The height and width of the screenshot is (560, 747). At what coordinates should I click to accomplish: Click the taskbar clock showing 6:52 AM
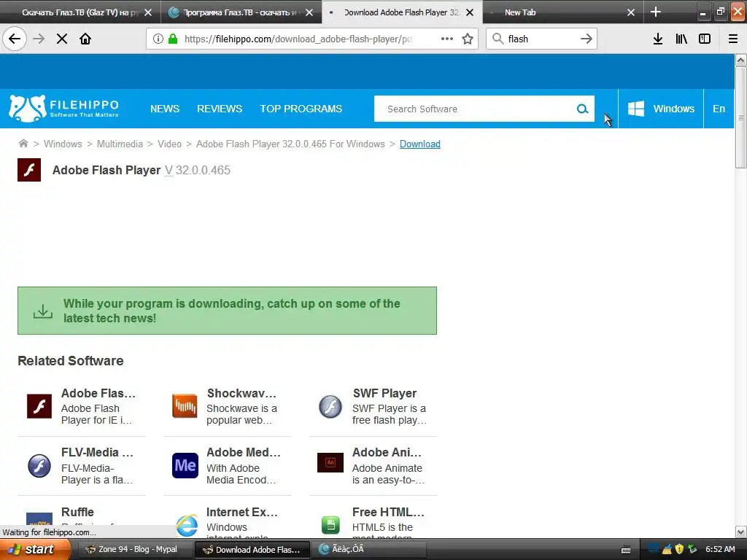click(x=720, y=549)
